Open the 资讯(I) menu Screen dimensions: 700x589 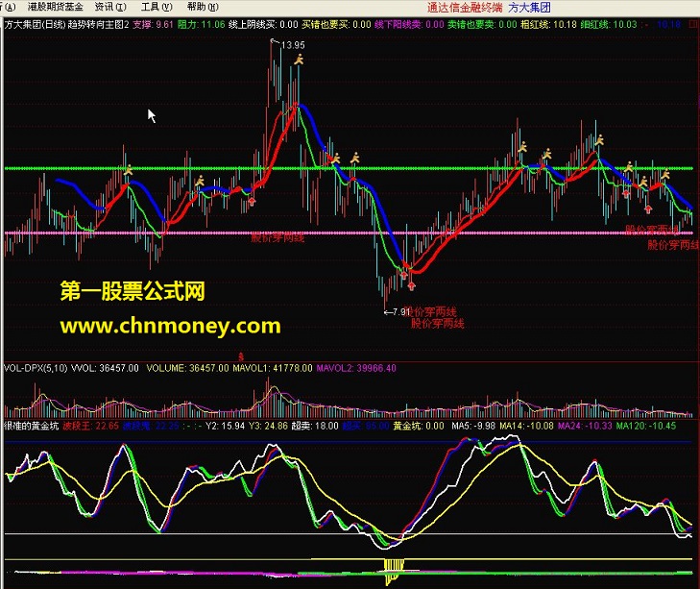click(x=110, y=7)
